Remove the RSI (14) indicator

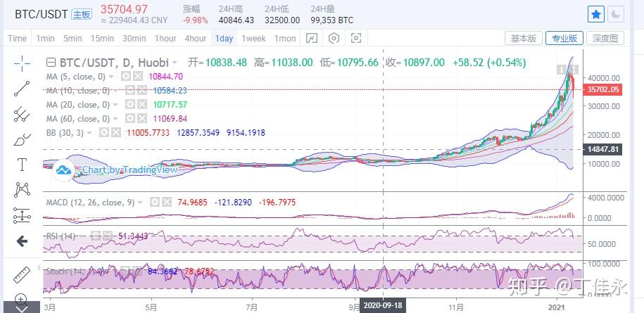(107, 236)
